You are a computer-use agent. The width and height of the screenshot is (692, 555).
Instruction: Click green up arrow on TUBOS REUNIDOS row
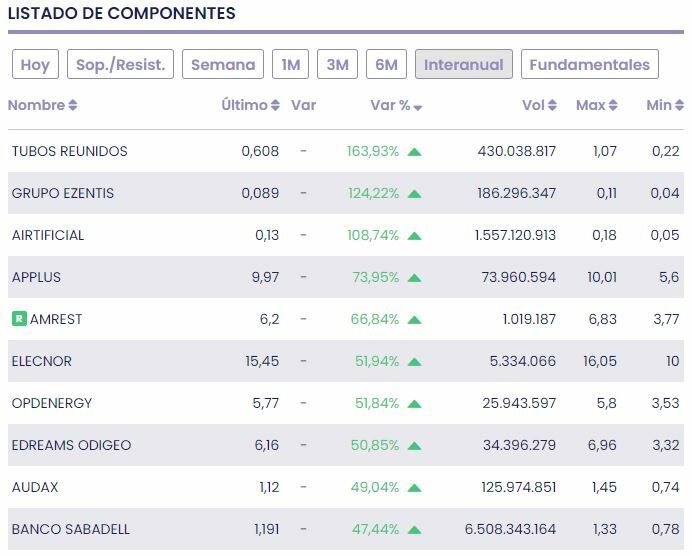tap(414, 152)
